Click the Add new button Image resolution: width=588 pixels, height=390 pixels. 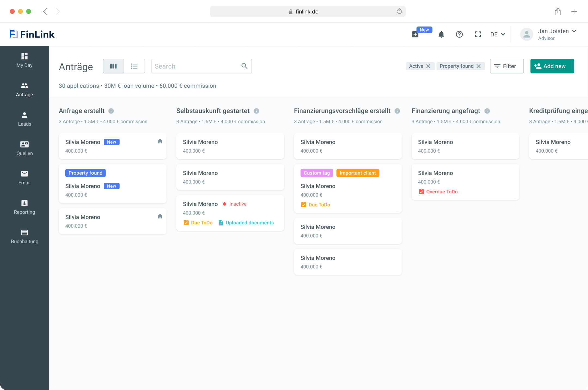(552, 66)
